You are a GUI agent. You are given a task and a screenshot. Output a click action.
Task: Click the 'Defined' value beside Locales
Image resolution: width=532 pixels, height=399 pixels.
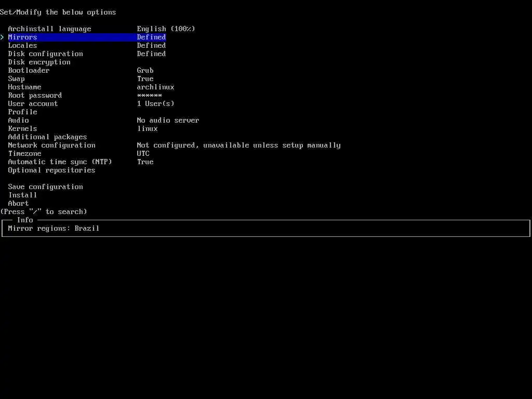(x=151, y=46)
